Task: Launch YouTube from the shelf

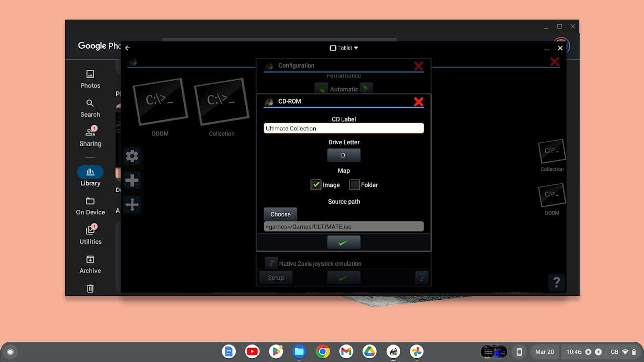Action: [x=252, y=351]
